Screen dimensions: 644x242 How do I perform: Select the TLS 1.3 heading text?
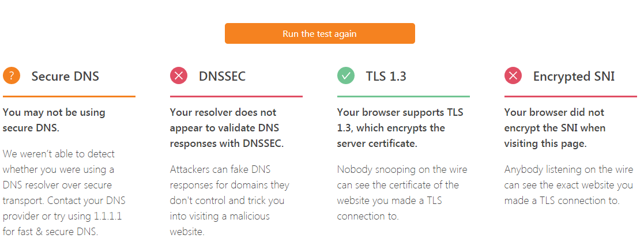coord(386,76)
